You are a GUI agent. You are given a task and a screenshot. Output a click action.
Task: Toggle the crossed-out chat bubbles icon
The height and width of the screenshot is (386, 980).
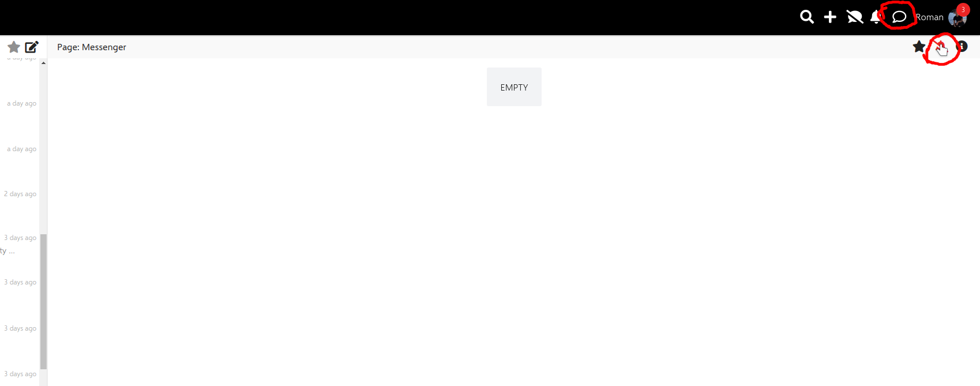pyautogui.click(x=855, y=17)
